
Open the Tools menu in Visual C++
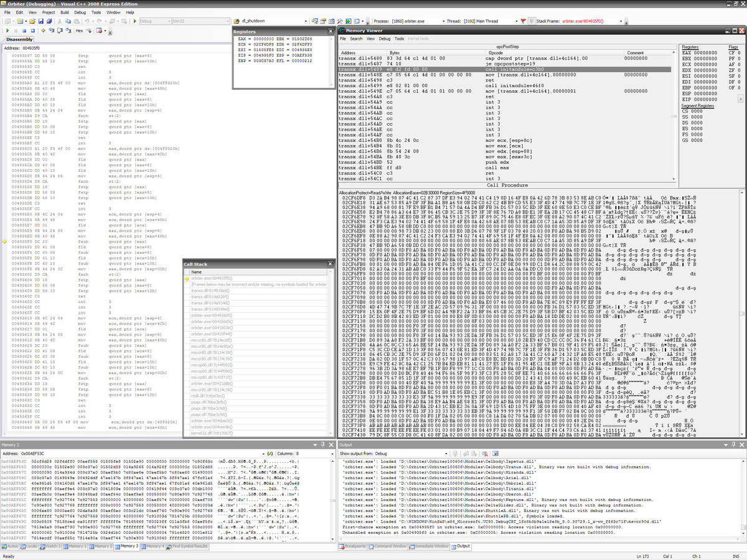(x=96, y=12)
